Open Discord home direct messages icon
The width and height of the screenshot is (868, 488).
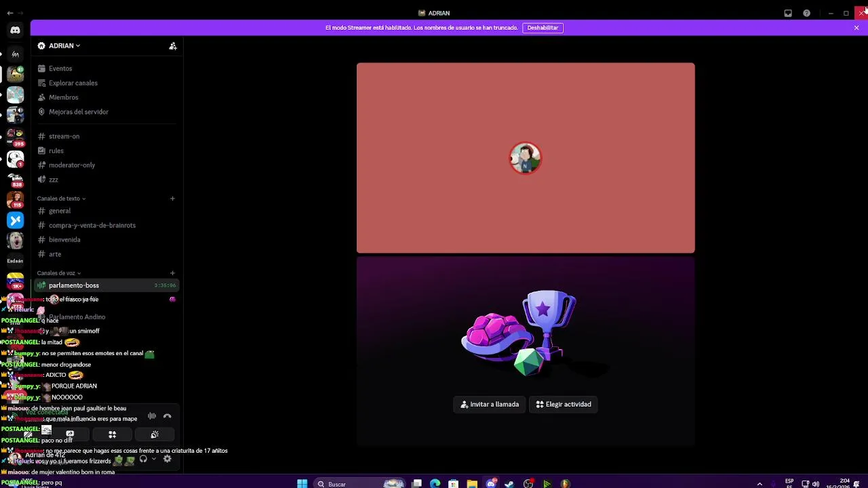pos(15,30)
